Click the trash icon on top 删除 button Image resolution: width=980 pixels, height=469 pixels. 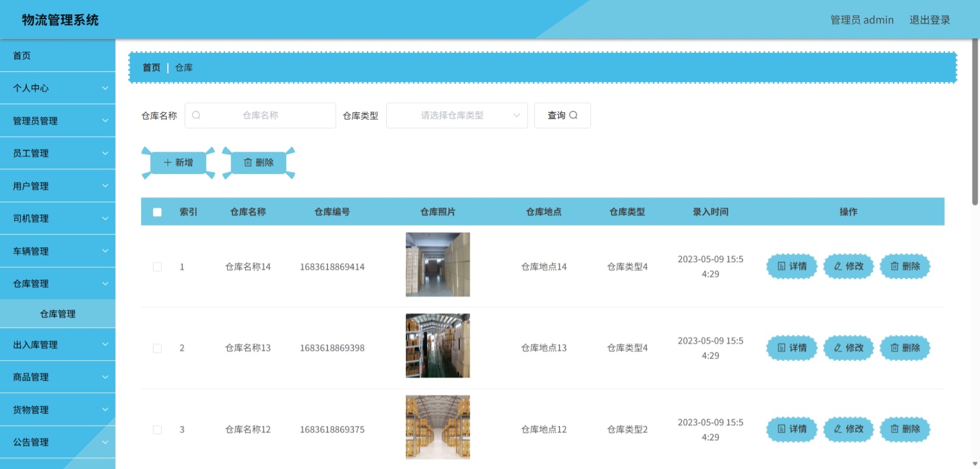pyautogui.click(x=248, y=162)
